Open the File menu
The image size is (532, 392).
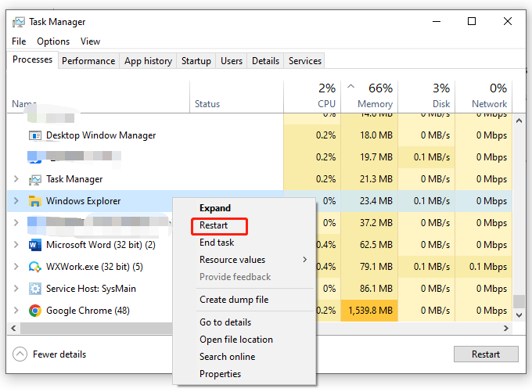pyautogui.click(x=19, y=41)
